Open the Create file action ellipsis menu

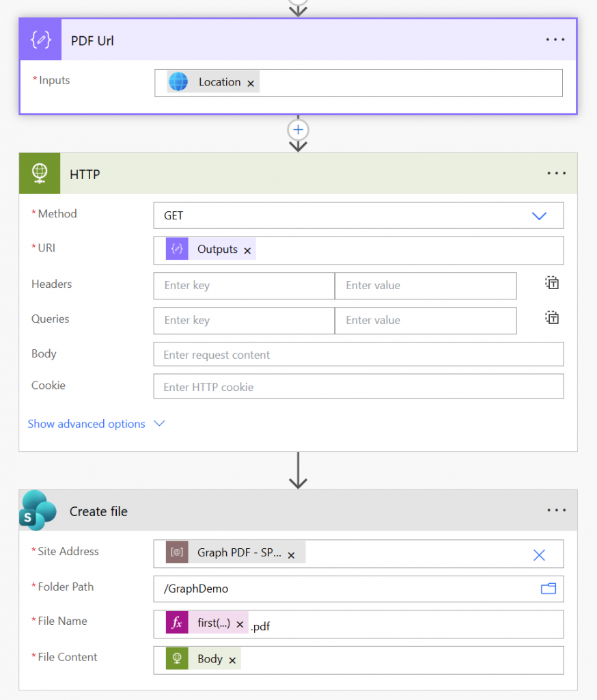[557, 510]
